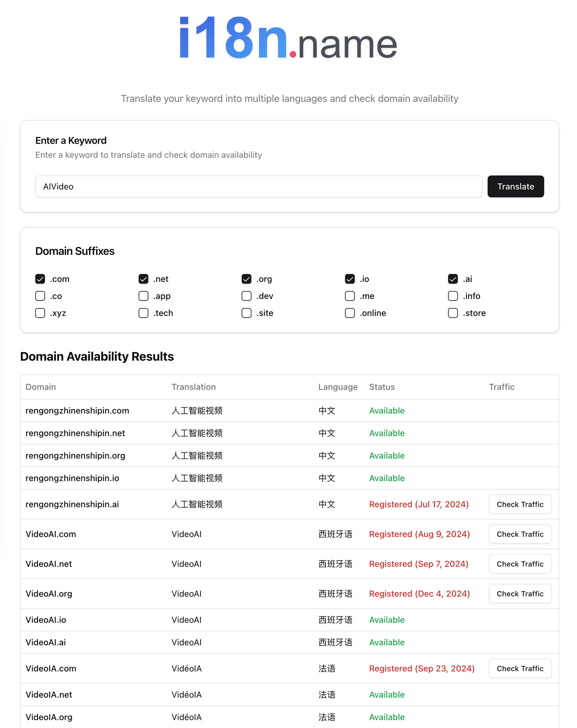
Task: Click the Domain column header
Action: [41, 387]
